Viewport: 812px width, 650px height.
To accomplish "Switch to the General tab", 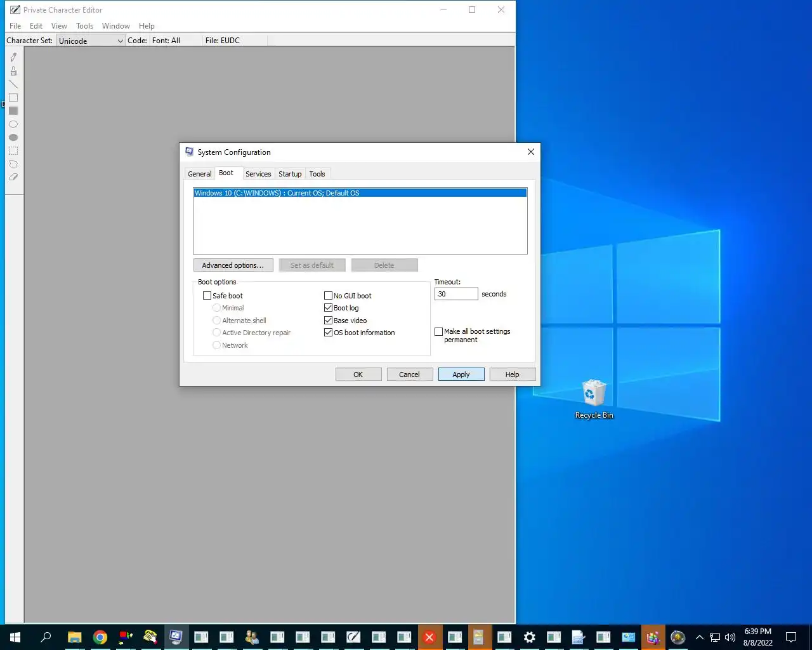I will point(200,174).
